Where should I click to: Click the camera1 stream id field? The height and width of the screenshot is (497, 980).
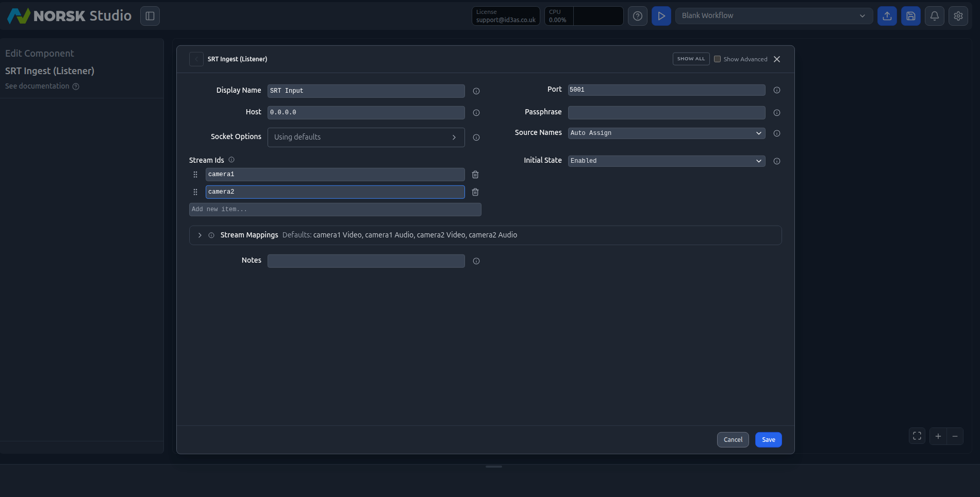[335, 174]
